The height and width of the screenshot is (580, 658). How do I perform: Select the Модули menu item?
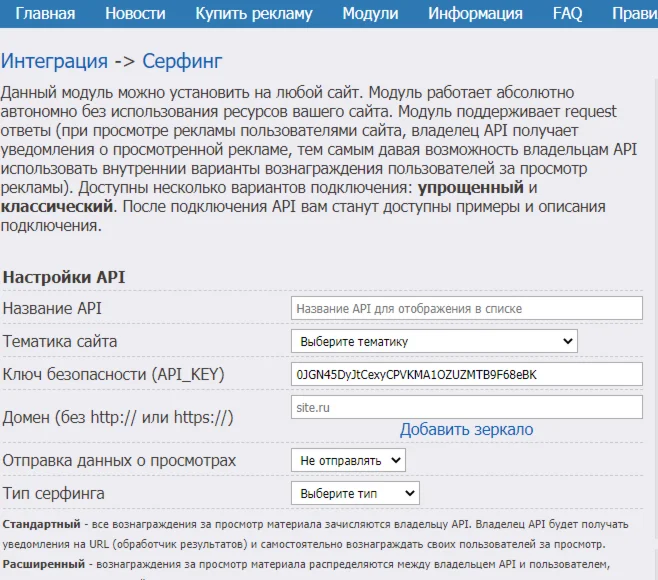(370, 14)
